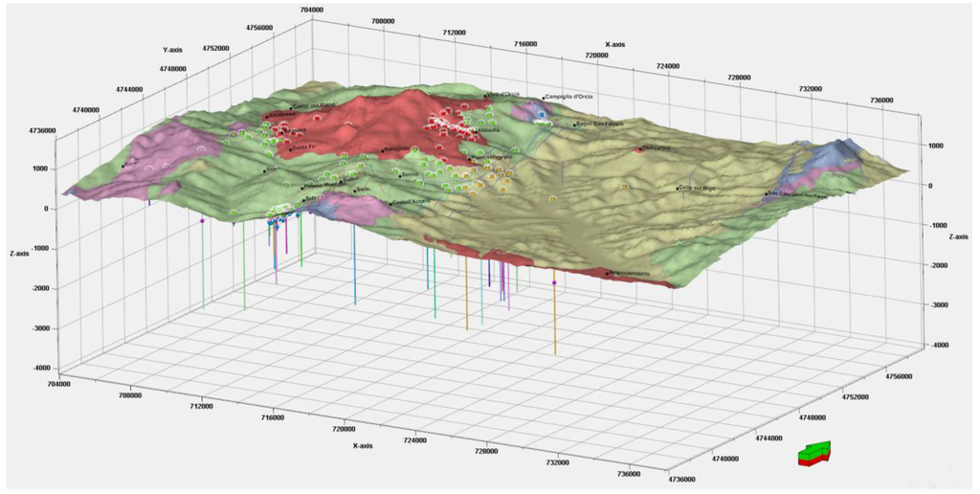Click the magenta well-top marker on the longest orange well
Screen dimensions: 980x494
click(x=554, y=283)
